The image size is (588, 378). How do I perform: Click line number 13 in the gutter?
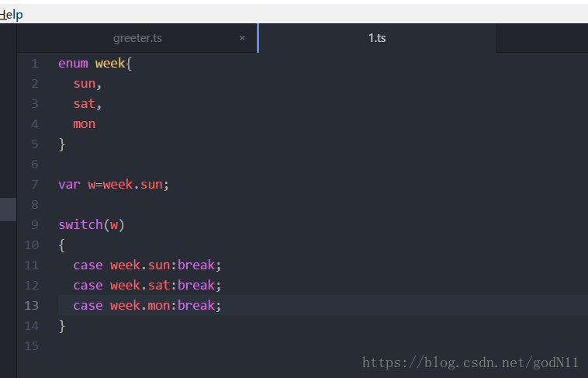tap(32, 306)
